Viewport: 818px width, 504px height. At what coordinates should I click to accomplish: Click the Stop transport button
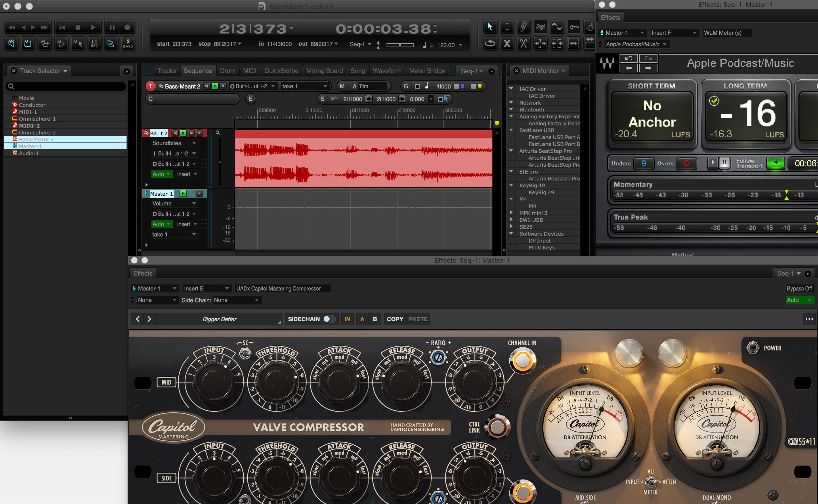tap(78, 27)
